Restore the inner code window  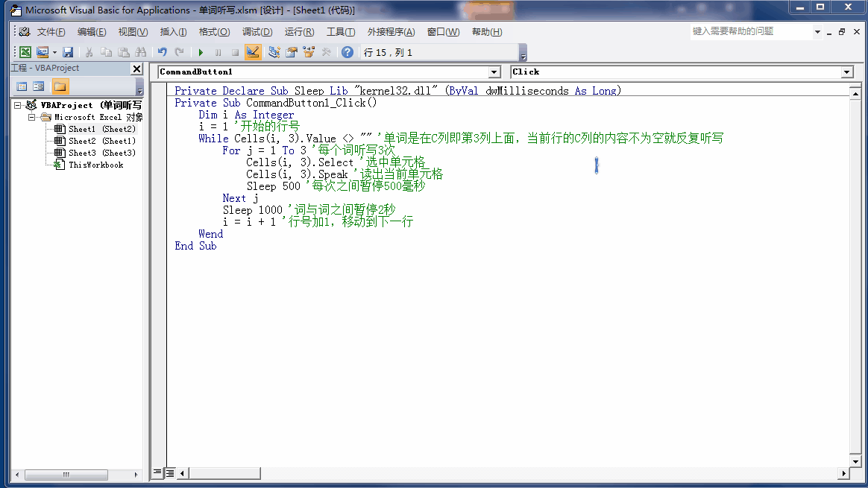[842, 32]
